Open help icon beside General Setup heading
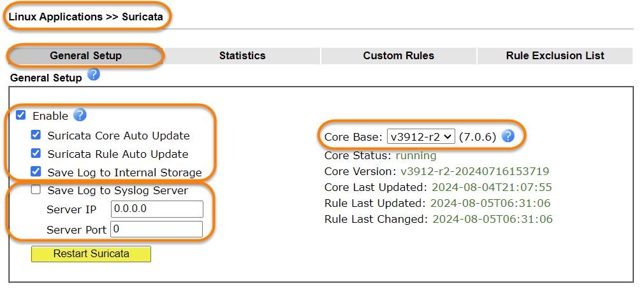This screenshot has width=644, height=289. 94,74
